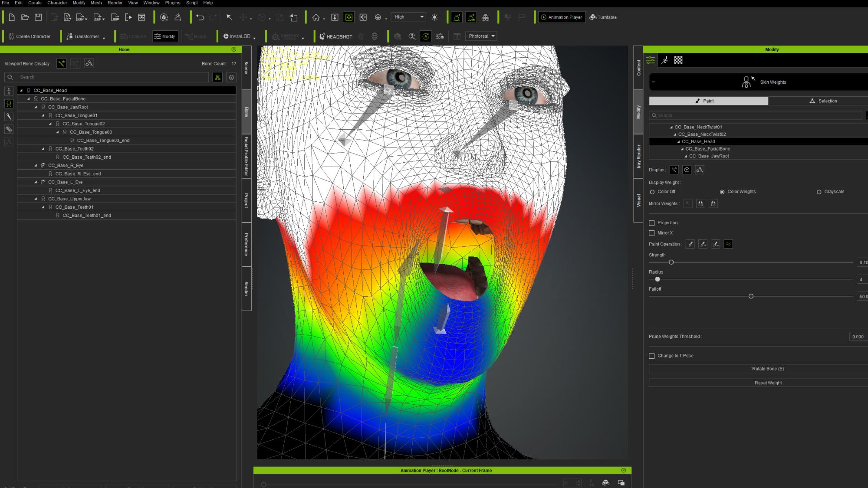Image resolution: width=868 pixels, height=488 pixels.
Task: Toggle the Modify mode button
Action: coord(165,36)
